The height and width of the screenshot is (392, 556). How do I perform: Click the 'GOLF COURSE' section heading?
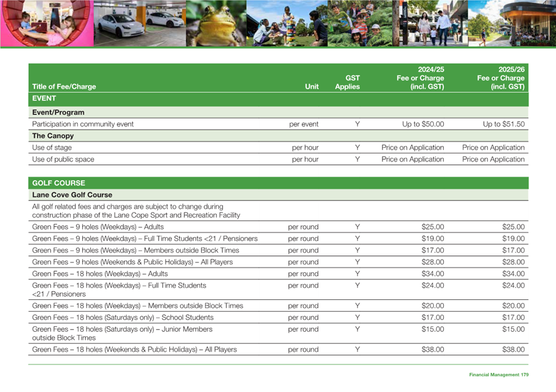pos(58,183)
